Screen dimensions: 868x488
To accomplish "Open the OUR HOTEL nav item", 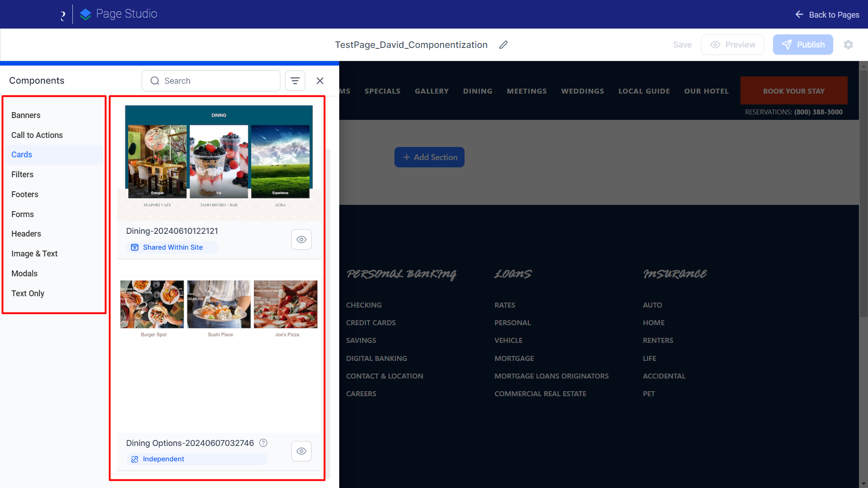I will 706,91.
